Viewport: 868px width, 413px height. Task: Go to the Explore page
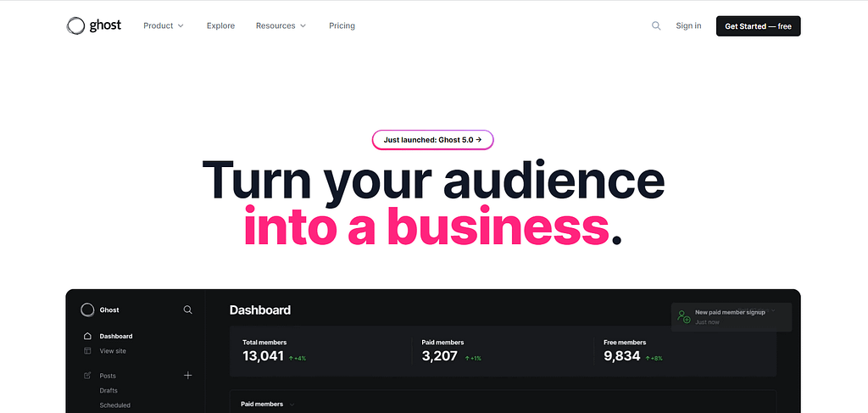[x=221, y=25]
